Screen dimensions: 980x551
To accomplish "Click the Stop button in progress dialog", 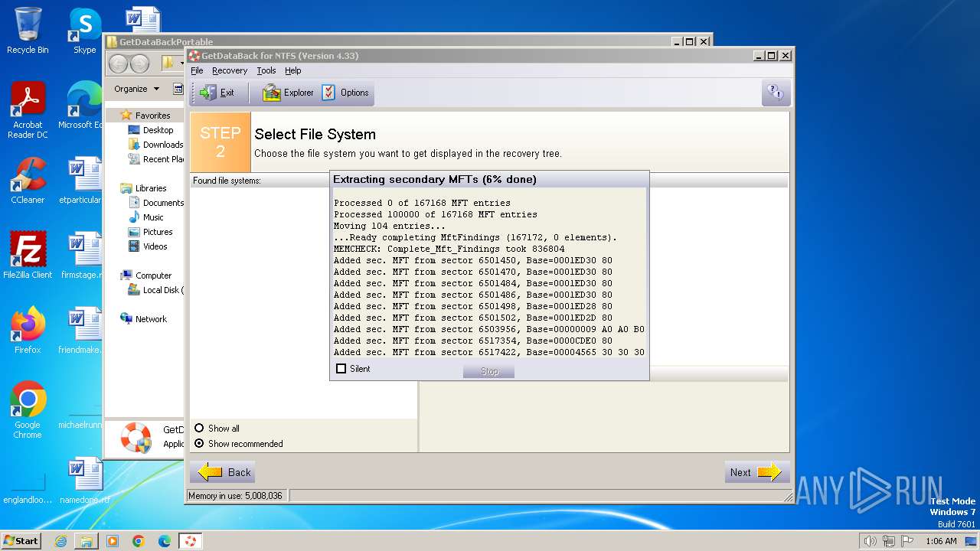I will click(488, 371).
